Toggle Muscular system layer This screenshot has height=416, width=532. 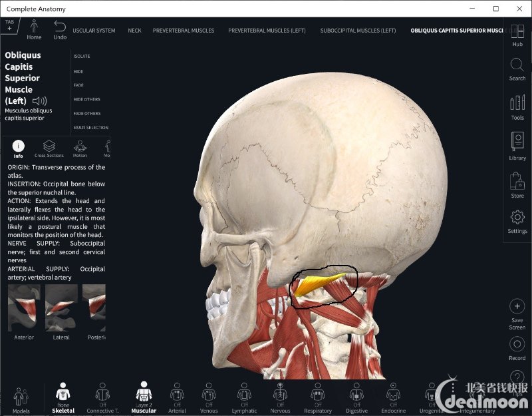144,397
